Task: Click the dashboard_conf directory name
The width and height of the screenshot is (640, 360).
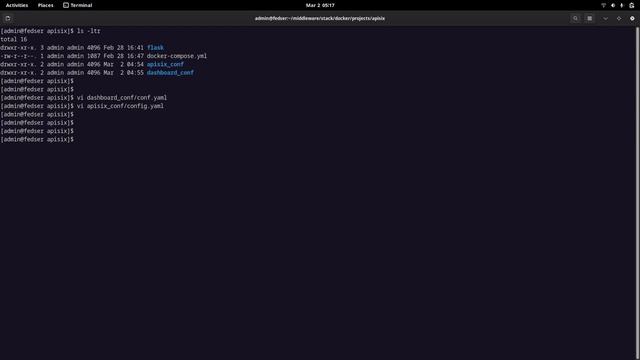Action: (170, 73)
